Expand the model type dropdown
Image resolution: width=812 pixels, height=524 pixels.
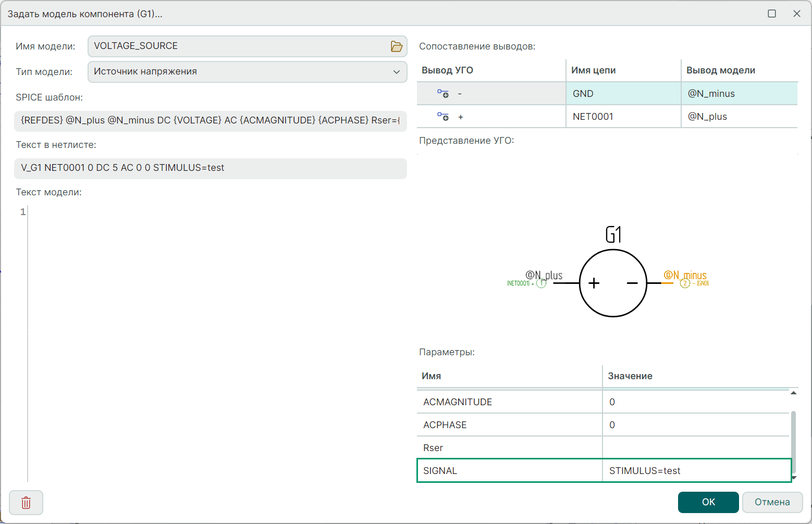click(x=396, y=72)
